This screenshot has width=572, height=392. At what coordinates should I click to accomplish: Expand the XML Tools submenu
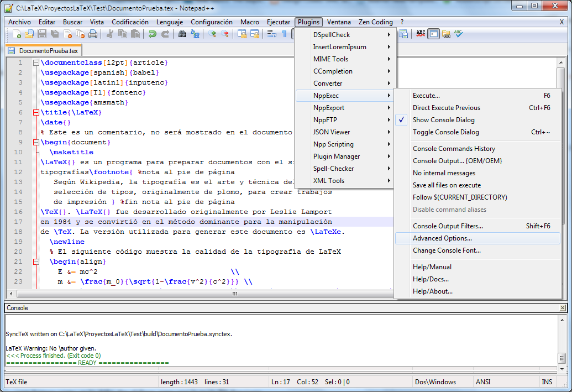click(x=344, y=181)
